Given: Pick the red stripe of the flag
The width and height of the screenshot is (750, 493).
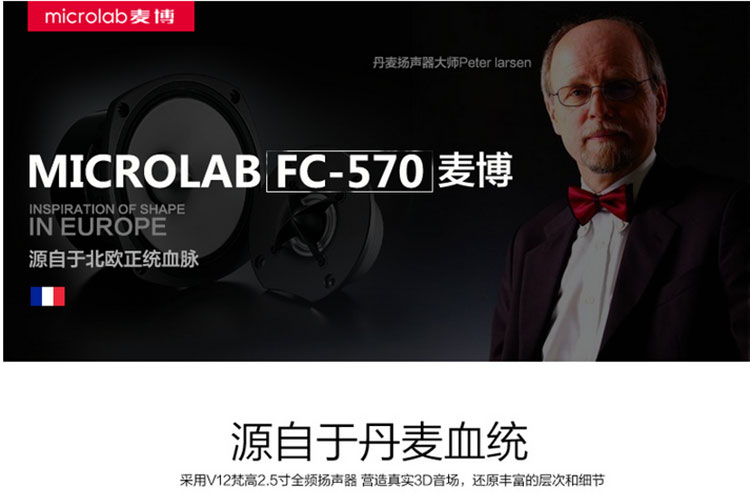Looking at the screenshot, I should coord(59,296).
